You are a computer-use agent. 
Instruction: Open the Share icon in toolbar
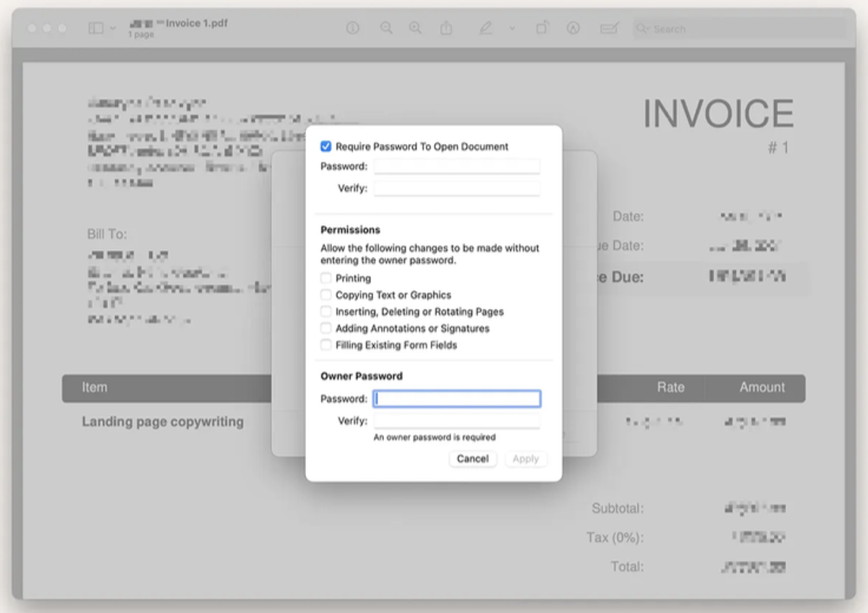pos(446,28)
